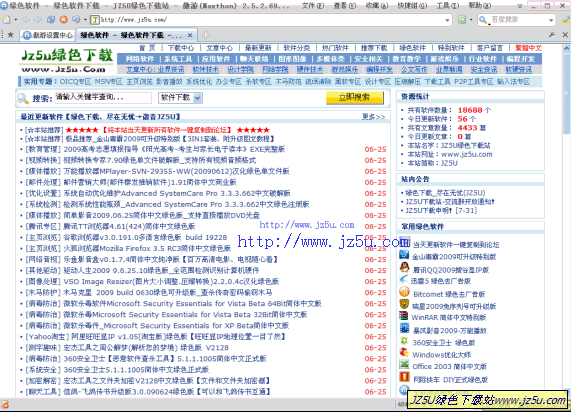The height and width of the screenshot is (412, 571).
Task: Click the Jz5u绿色下载 site logo
Action: [x=66, y=60]
